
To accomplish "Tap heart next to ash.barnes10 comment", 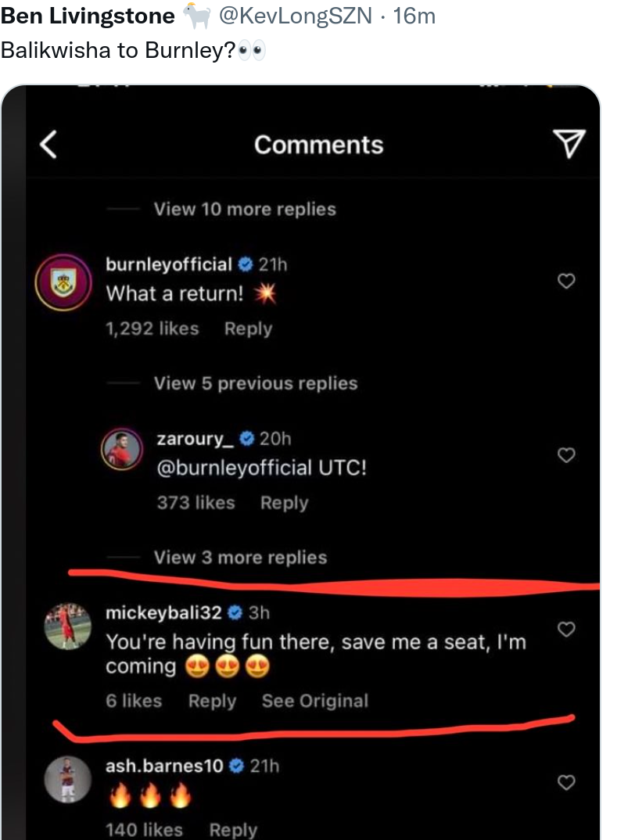I will pos(567,782).
